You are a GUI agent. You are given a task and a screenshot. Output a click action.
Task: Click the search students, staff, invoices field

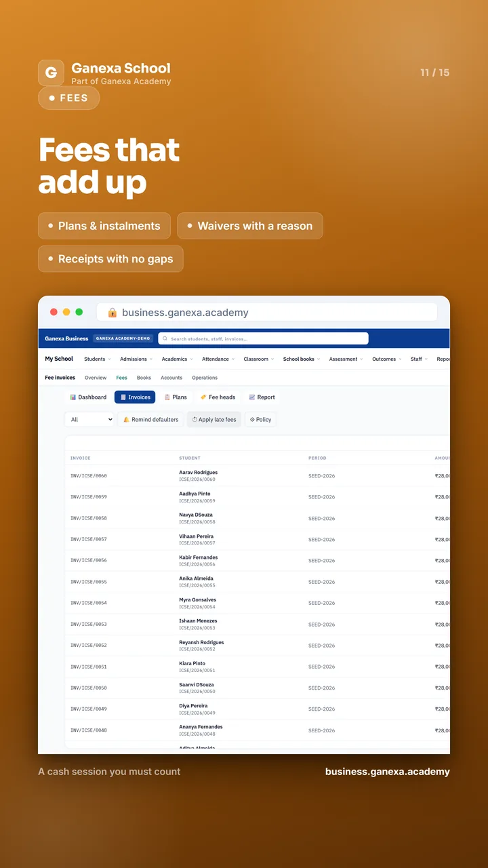(x=263, y=338)
